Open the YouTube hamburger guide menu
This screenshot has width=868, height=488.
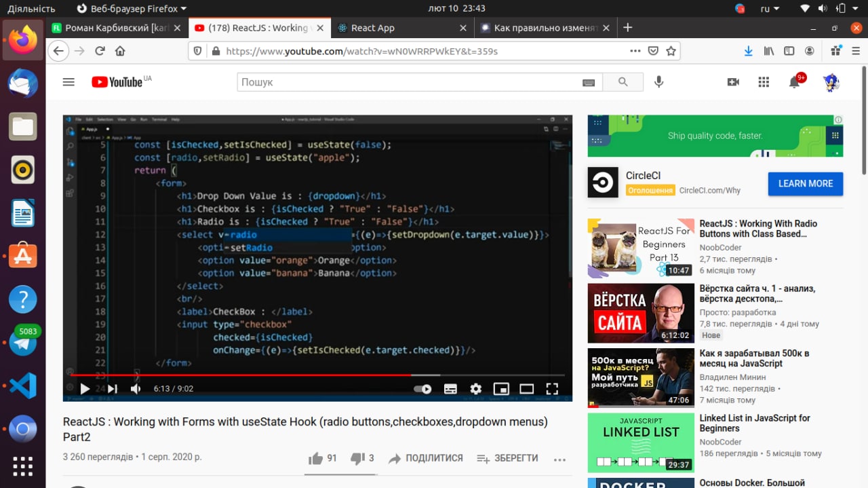(x=68, y=82)
